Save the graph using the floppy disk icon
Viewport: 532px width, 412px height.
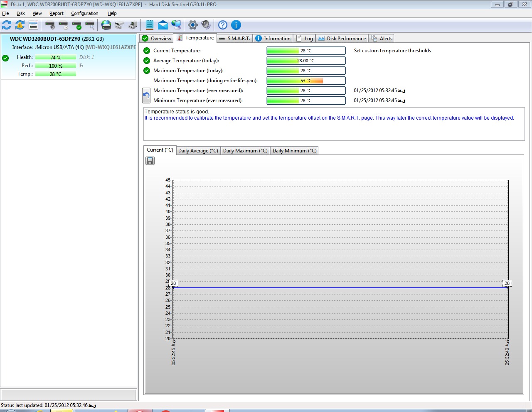tap(150, 161)
